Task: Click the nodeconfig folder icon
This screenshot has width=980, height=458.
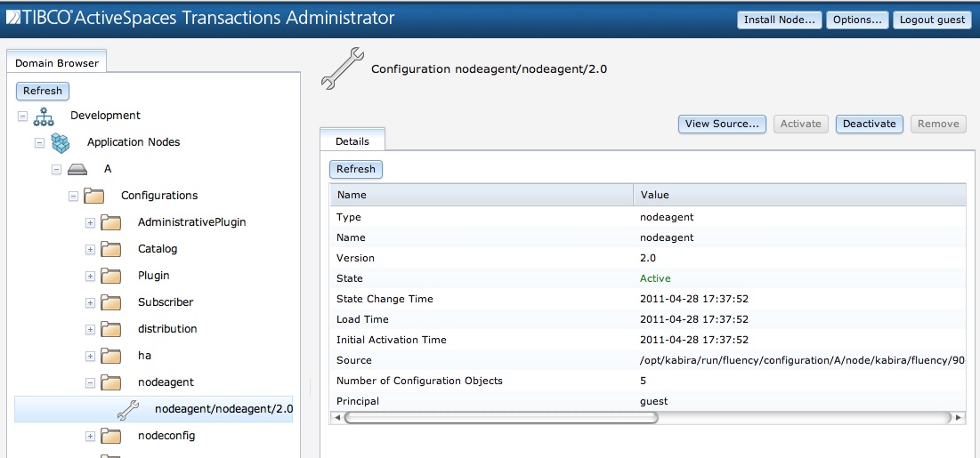Action: [x=110, y=436]
